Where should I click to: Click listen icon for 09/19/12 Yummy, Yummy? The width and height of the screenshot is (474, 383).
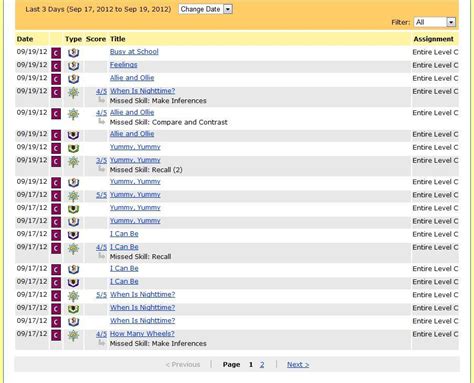coord(73,183)
